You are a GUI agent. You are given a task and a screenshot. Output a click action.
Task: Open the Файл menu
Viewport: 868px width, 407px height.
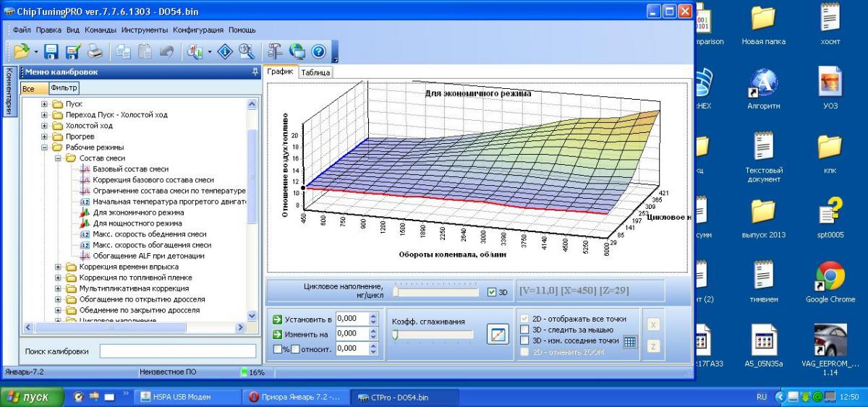[22, 30]
